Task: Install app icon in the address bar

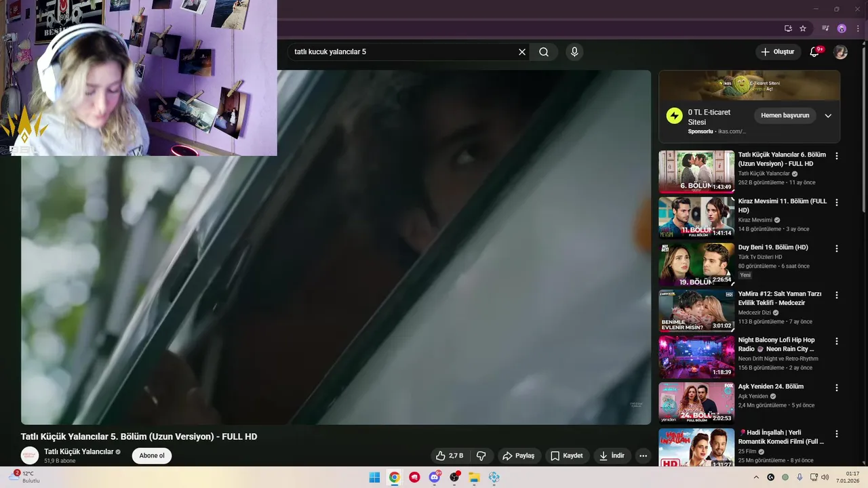Action: coord(788,28)
